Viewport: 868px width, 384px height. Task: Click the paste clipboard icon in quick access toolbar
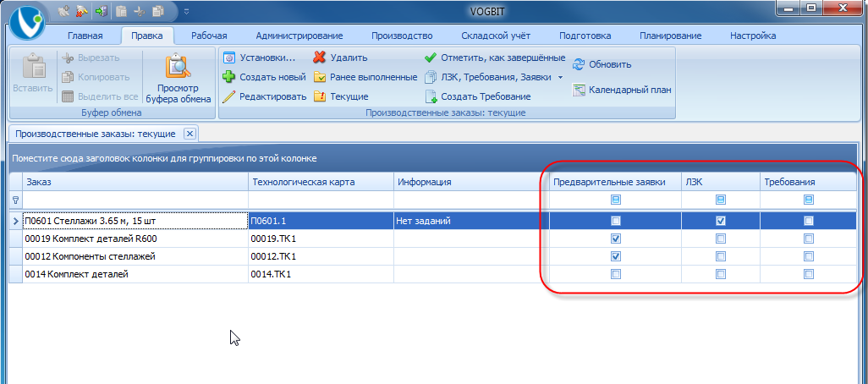pos(122,9)
